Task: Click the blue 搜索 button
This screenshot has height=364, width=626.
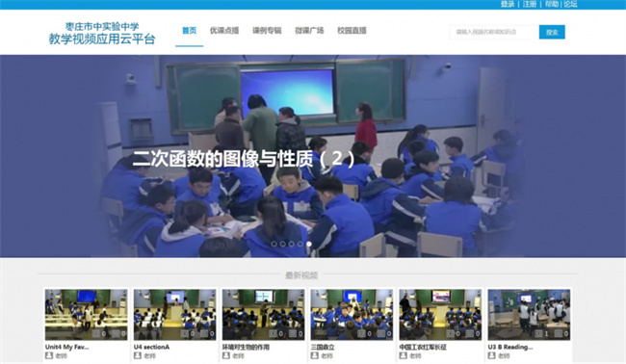Action: tap(552, 32)
